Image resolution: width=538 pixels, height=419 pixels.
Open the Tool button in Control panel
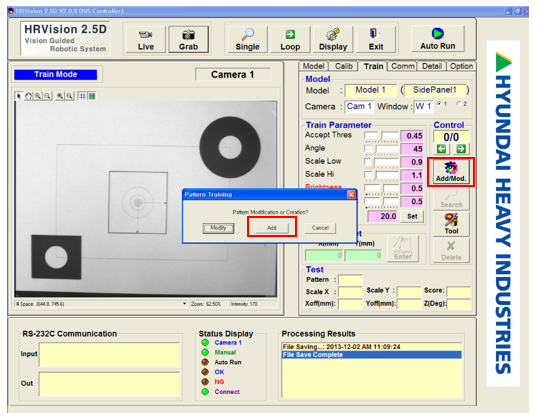pyautogui.click(x=451, y=224)
